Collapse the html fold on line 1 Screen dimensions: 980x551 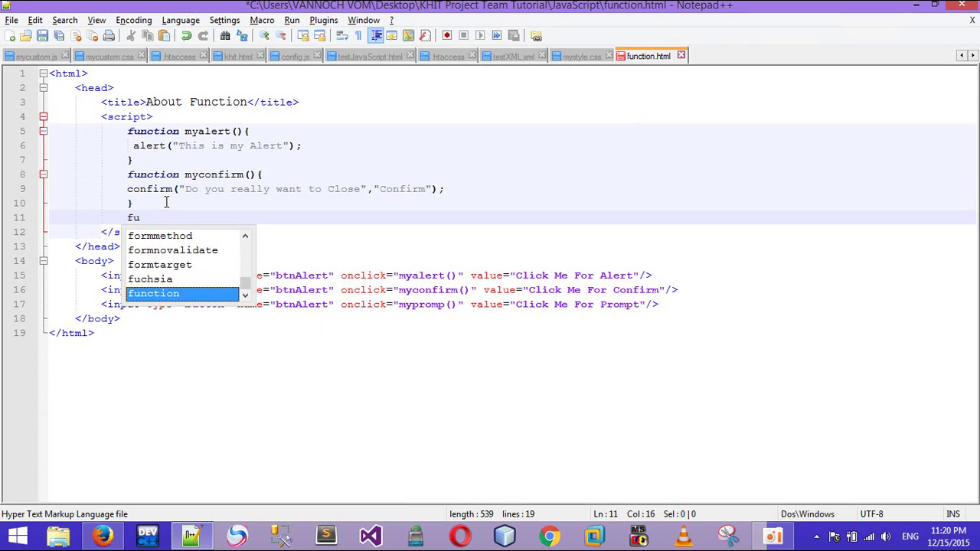coord(44,73)
